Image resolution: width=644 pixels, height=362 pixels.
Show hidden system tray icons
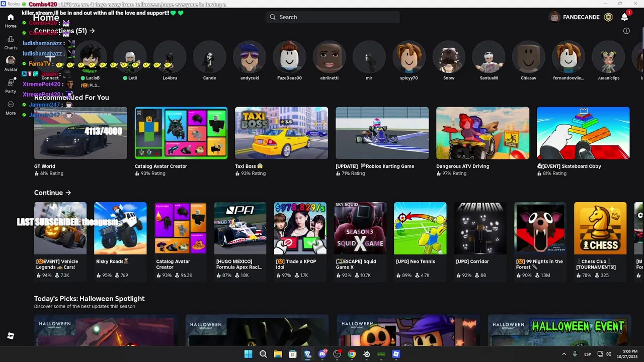tap(564, 354)
